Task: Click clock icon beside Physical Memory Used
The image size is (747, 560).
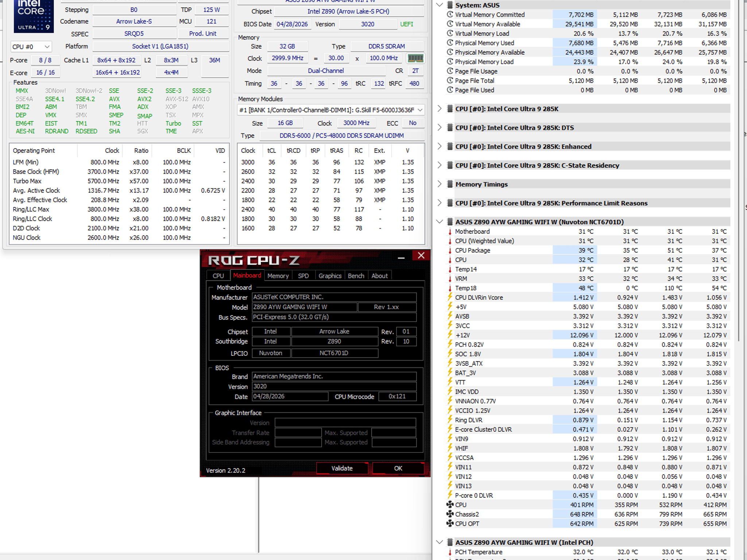Action: 450,43
